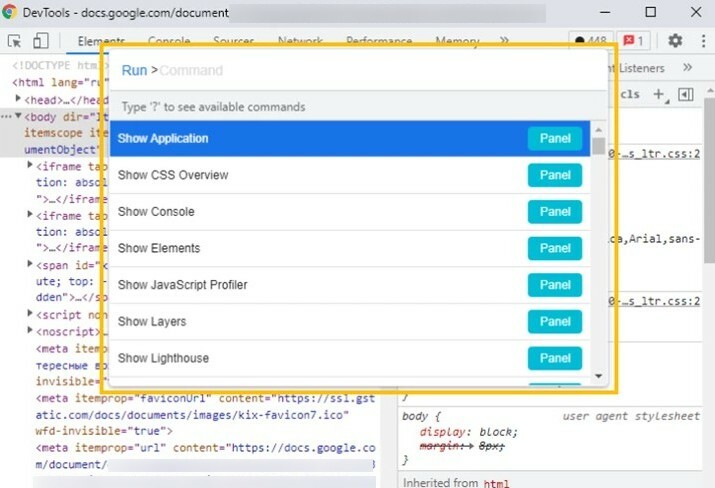Switch to the Sources tab
This screenshot has width=715, height=488.
(x=233, y=41)
